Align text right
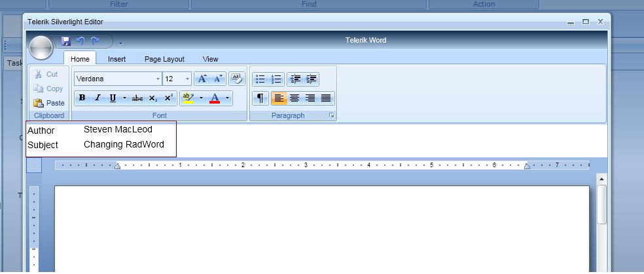The width and height of the screenshot is (644, 274). coord(310,98)
